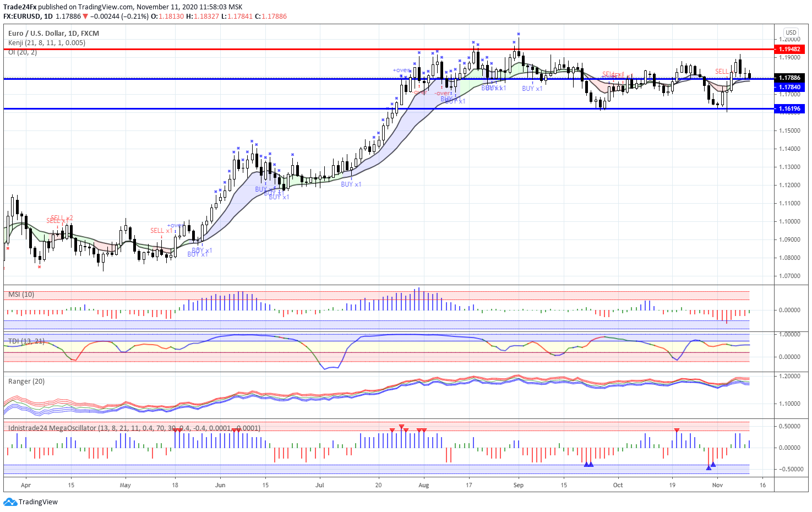Viewport: 812px width, 512px height.
Task: Click the 'SELL x1' label near May 18
Action: [x=161, y=231]
